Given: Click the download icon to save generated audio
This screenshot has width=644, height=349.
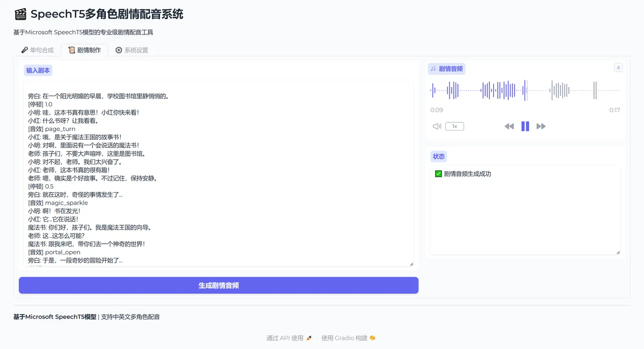Looking at the screenshot, I should click(618, 67).
